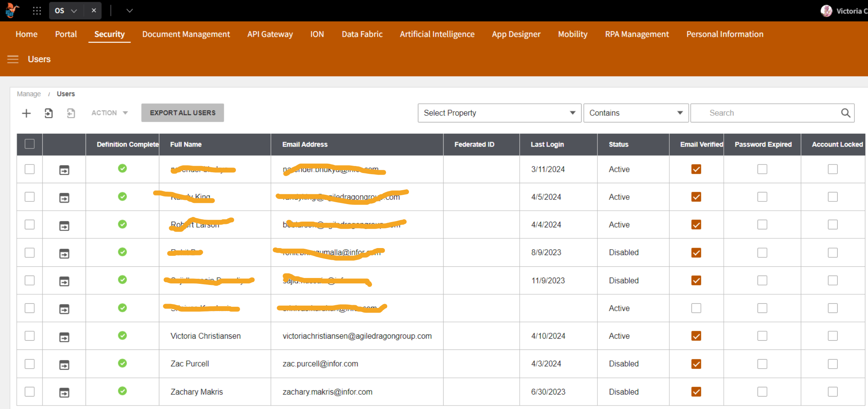
Task: Open the Victoria user avatar menu
Action: 826,11
